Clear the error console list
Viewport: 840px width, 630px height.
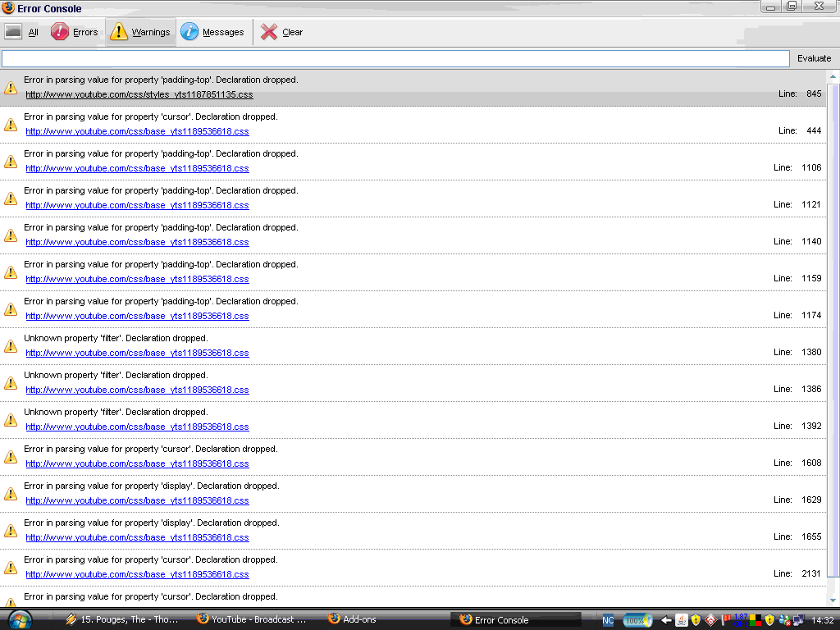click(x=282, y=32)
